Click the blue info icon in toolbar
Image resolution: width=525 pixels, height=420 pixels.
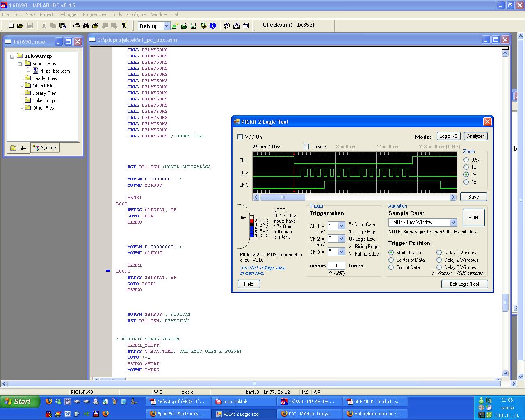pos(213,26)
